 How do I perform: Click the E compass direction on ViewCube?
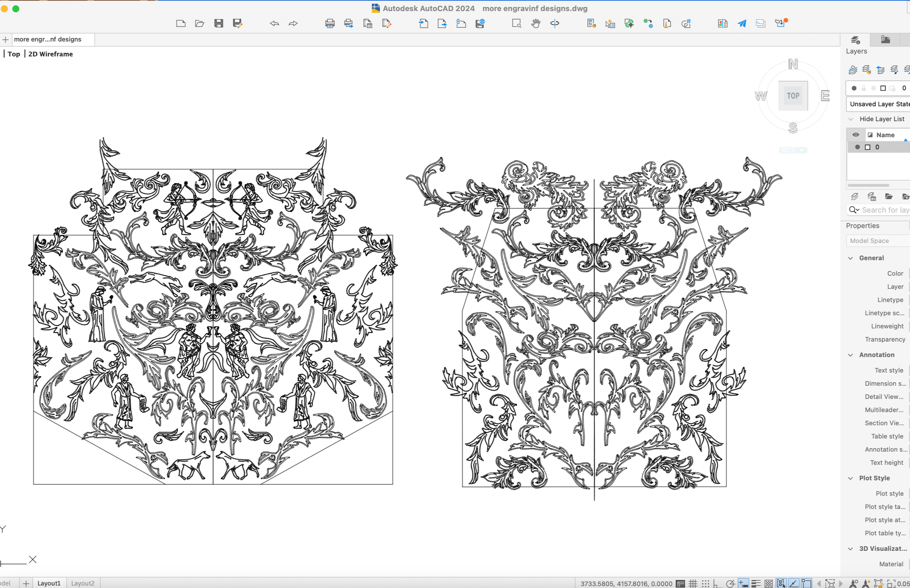point(825,96)
